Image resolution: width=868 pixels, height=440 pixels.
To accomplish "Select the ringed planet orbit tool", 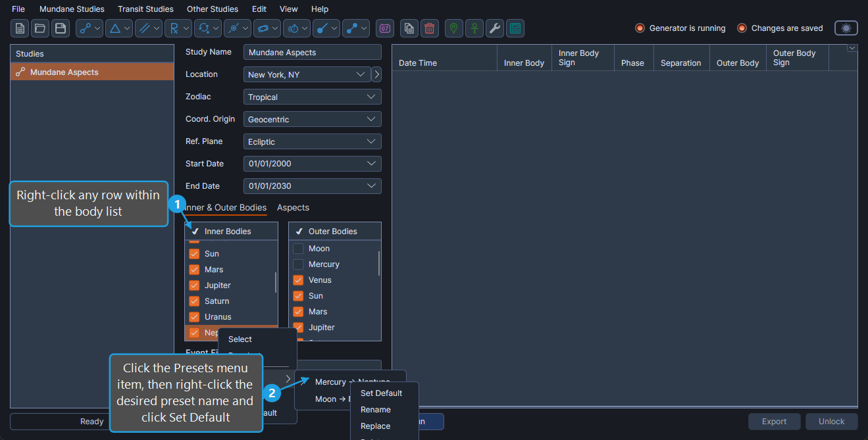I will point(267,28).
